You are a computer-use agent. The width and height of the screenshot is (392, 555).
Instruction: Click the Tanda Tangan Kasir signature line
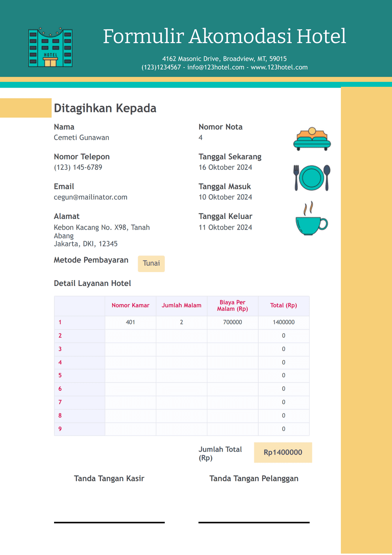109,522
